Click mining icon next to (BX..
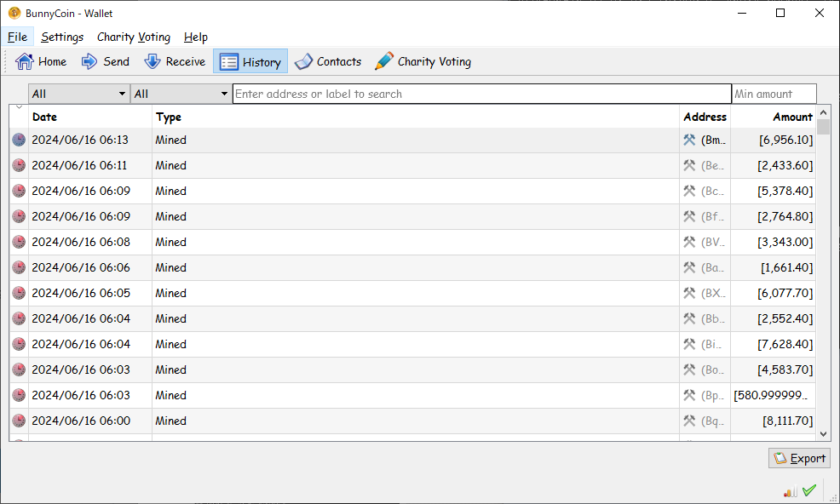 click(689, 293)
